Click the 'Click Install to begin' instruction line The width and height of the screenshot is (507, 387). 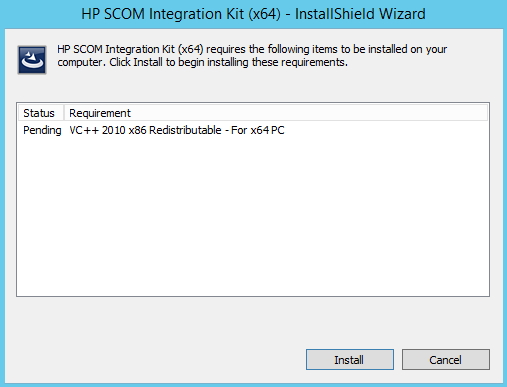(202, 62)
